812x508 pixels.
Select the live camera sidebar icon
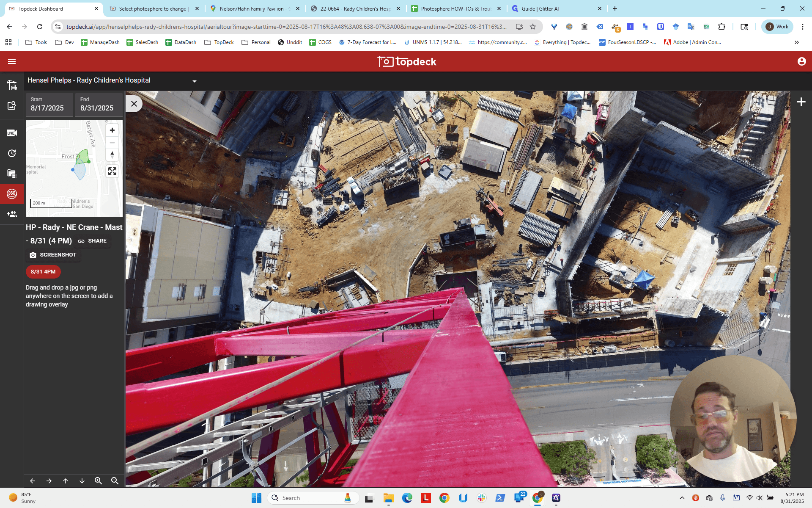coord(12,133)
